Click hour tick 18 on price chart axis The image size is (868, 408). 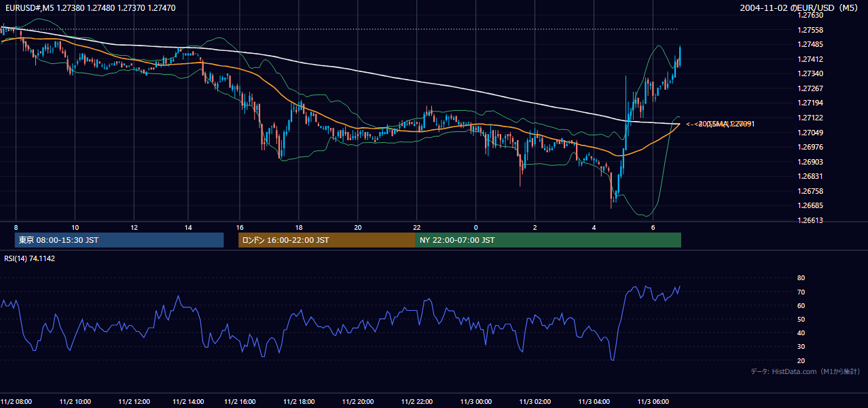point(299,227)
